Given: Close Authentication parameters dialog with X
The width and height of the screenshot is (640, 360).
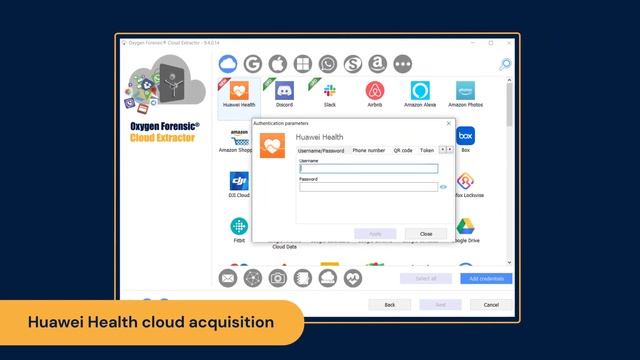Looking at the screenshot, I should (x=449, y=123).
